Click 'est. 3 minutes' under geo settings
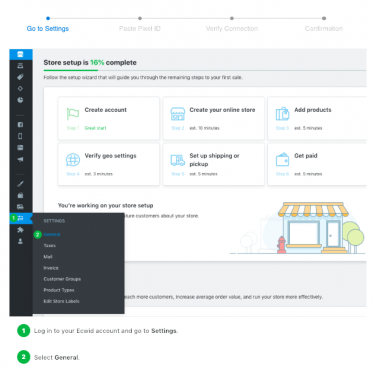373x375 pixels. [x=99, y=174]
